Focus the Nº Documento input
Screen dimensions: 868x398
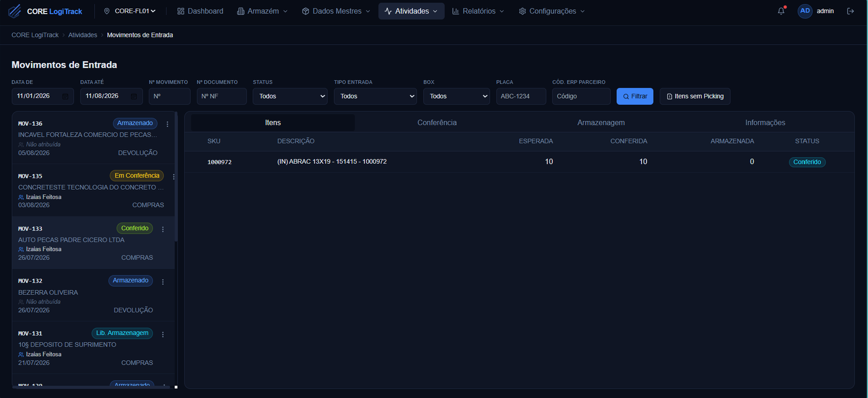coord(222,96)
